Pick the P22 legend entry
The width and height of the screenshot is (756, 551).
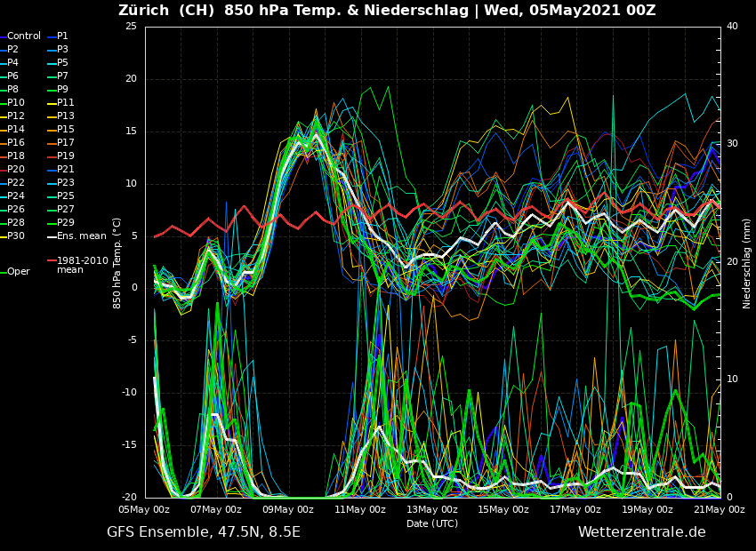click(12, 182)
